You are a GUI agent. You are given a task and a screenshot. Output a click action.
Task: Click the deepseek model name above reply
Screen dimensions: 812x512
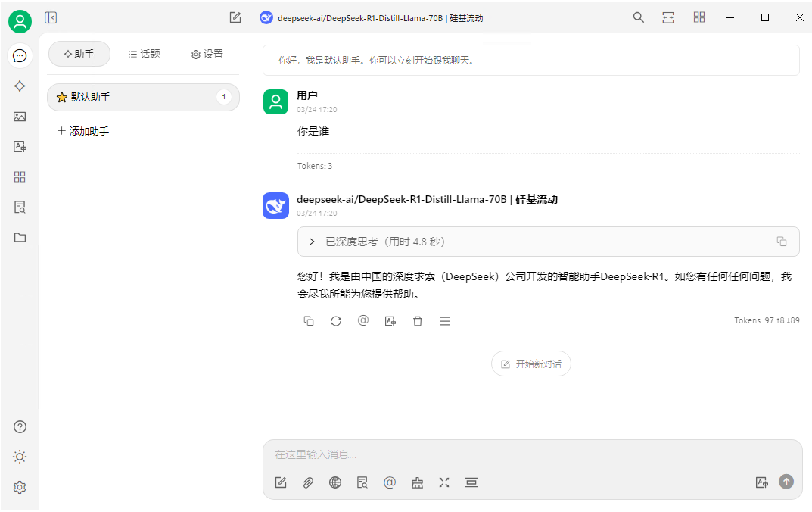pos(428,199)
